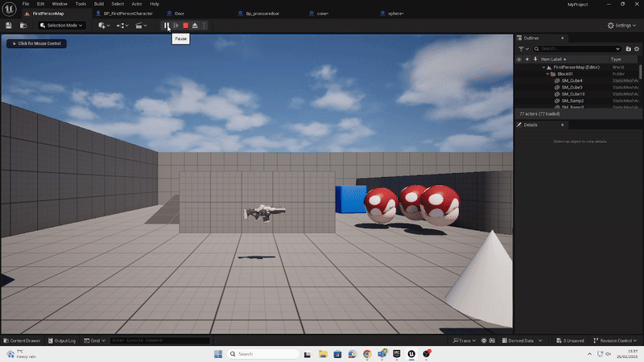Click the Outliner add folder icon

click(x=628, y=49)
